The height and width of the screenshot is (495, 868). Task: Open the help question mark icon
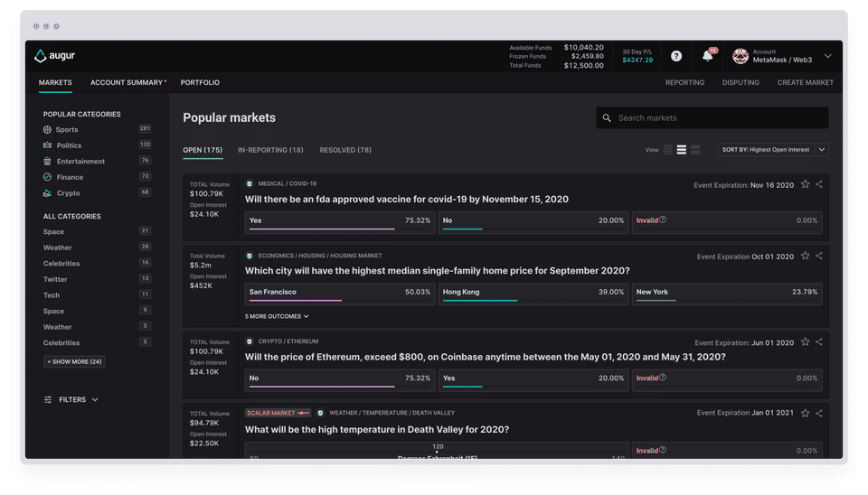pyautogui.click(x=676, y=56)
